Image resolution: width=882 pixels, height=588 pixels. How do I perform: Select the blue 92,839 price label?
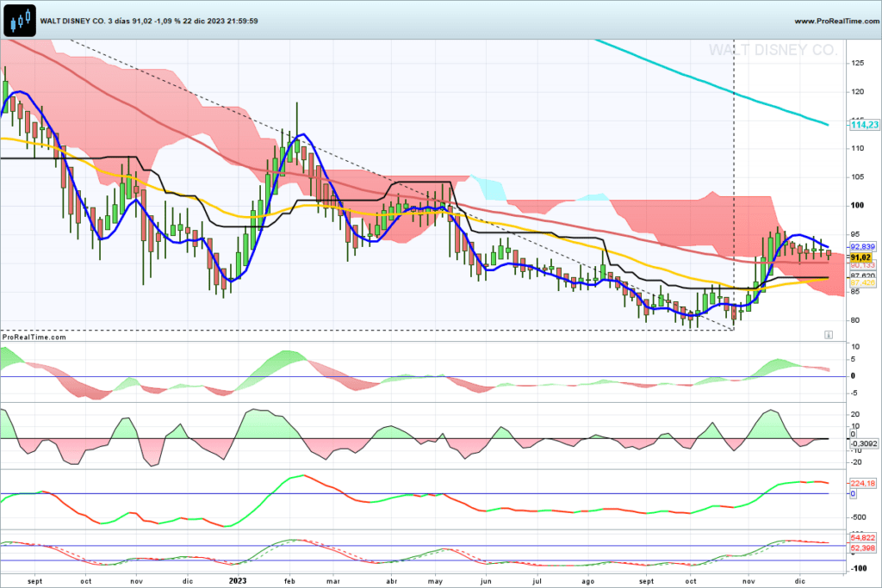(x=863, y=247)
